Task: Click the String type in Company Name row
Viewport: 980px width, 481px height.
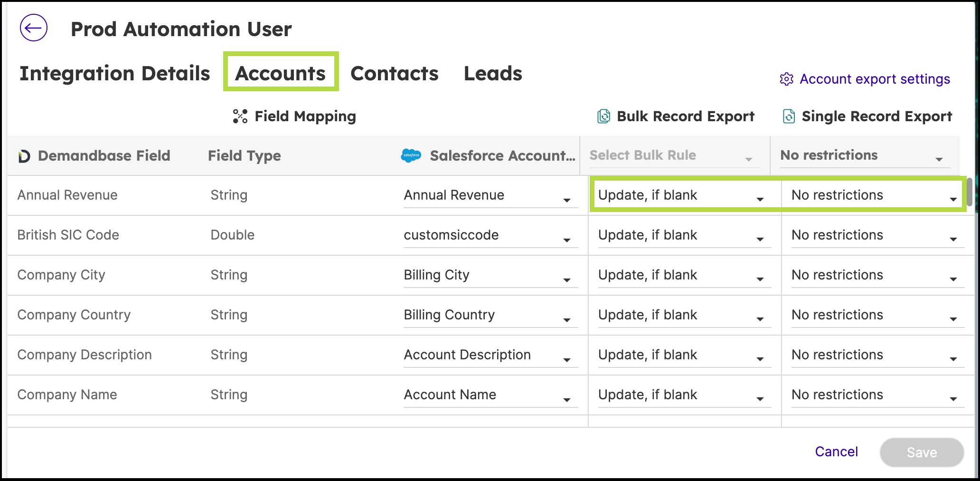Action: pos(229,395)
